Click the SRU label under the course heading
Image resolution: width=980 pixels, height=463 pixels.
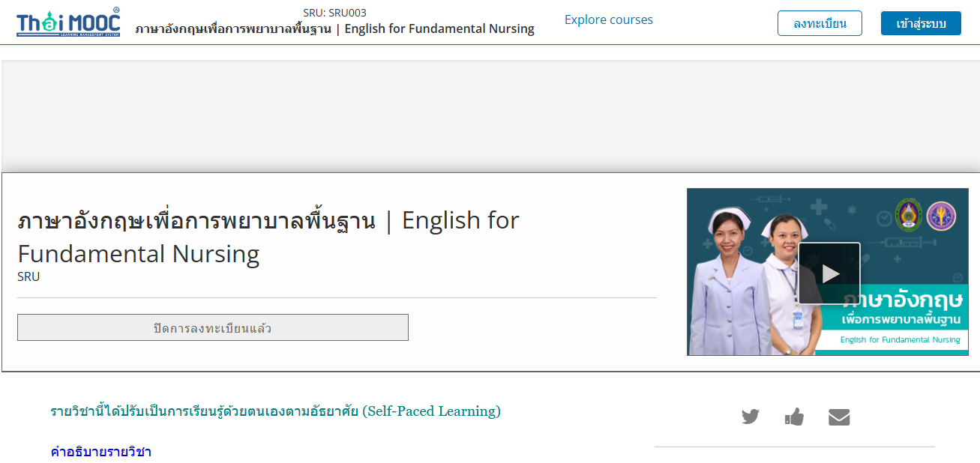[x=28, y=276]
